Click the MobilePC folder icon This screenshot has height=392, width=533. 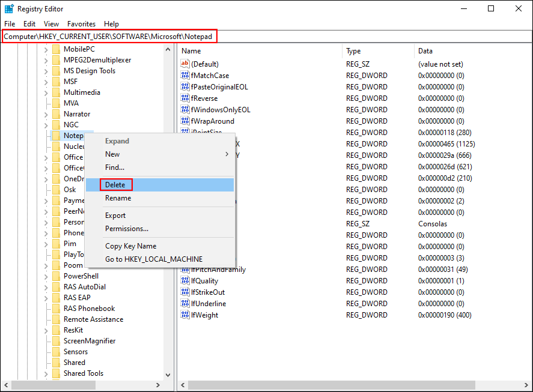coord(56,49)
